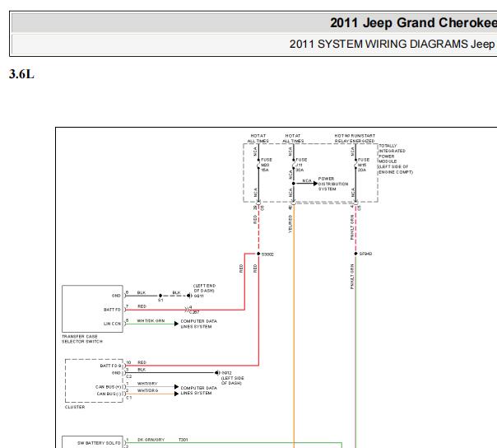
Task: Click "GND" pin in transfer case switch
Action: click(116, 296)
